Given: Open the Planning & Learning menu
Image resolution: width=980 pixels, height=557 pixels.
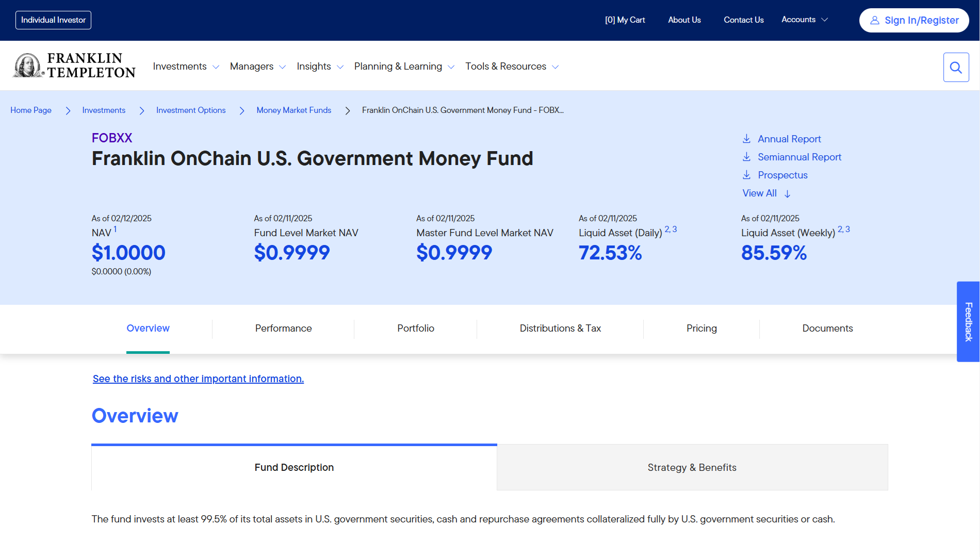Looking at the screenshot, I should 398,67.
